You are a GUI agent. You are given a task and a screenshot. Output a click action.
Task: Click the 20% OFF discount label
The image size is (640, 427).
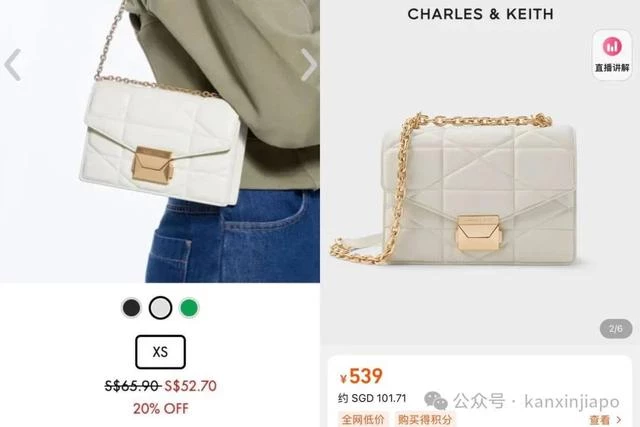(x=160, y=409)
